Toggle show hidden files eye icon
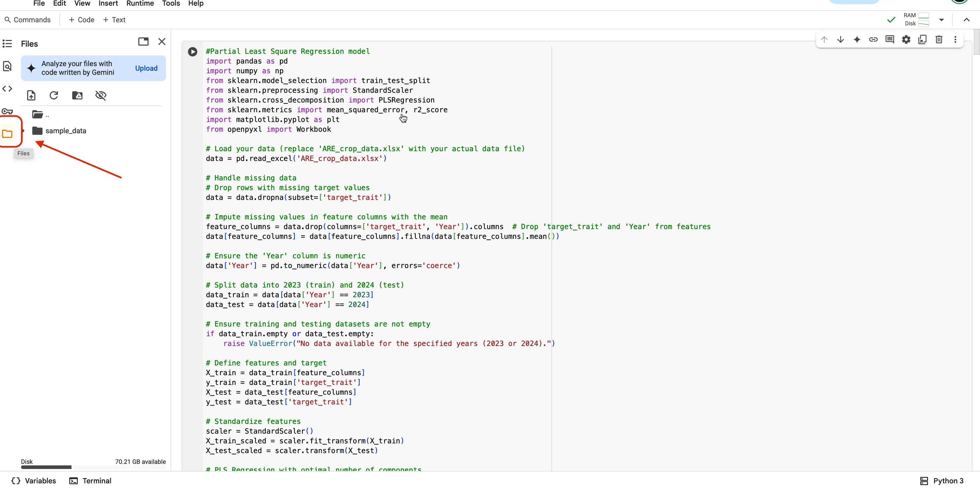The image size is (980, 490). [101, 95]
